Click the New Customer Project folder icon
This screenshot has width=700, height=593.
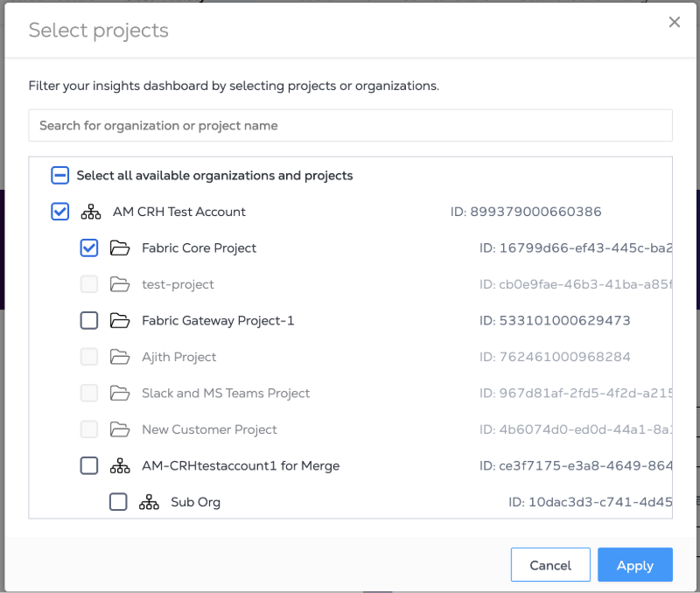pos(120,429)
